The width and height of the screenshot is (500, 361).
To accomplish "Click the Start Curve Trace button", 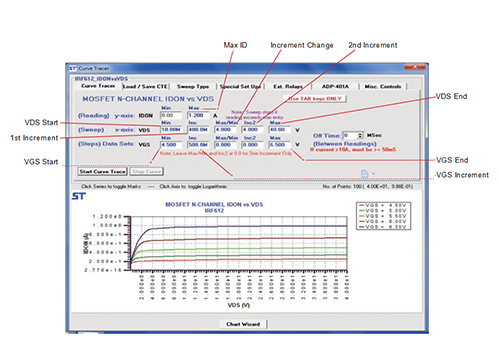I will [x=103, y=172].
